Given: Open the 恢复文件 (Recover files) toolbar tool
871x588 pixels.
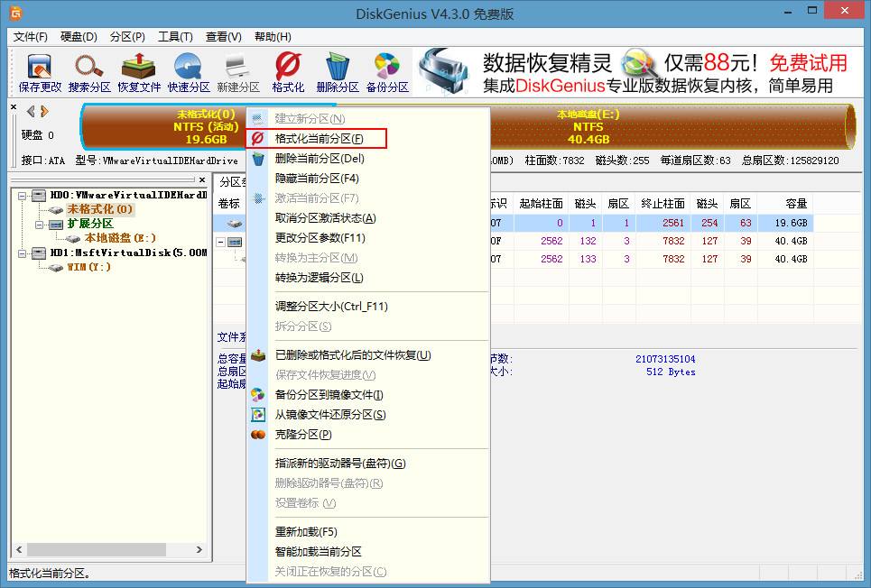Looking at the screenshot, I should [139, 72].
